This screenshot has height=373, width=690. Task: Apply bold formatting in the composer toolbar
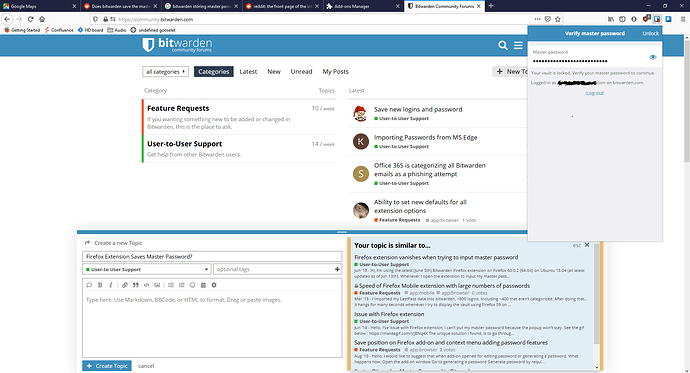100,285
